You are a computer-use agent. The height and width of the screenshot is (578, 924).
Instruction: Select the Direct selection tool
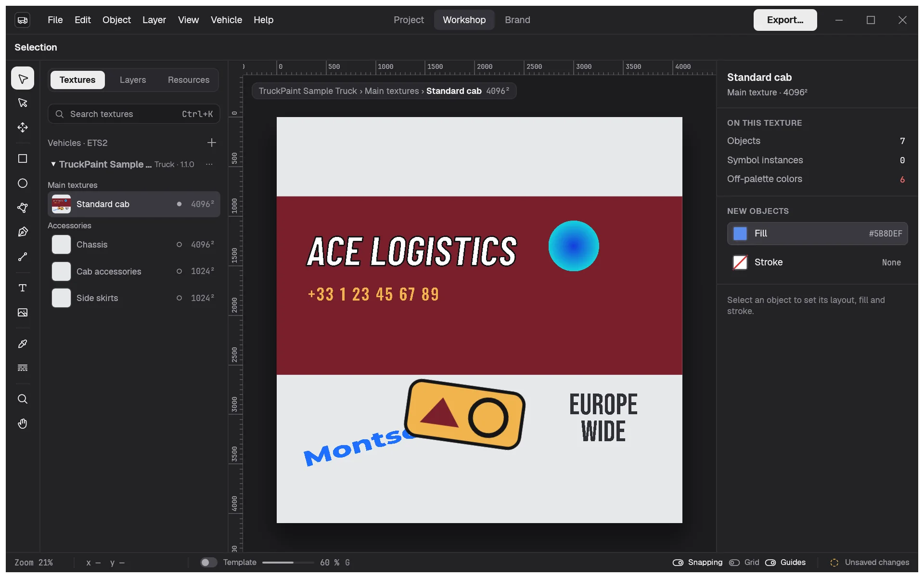tap(23, 103)
